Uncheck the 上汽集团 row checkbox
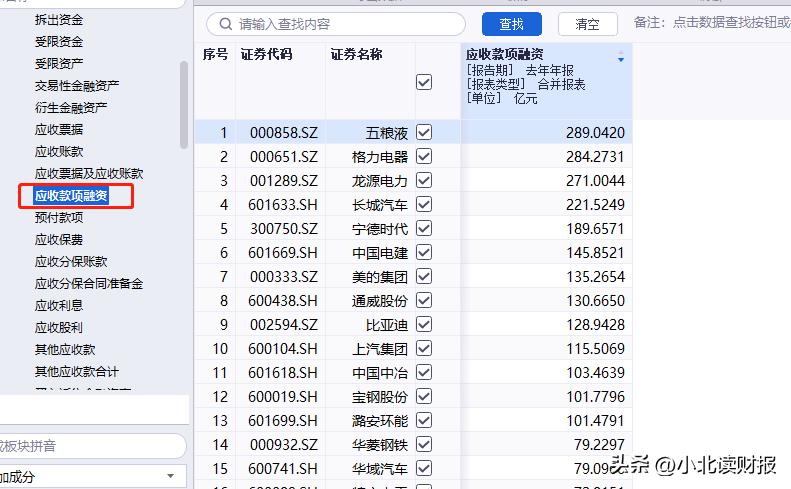 click(424, 348)
